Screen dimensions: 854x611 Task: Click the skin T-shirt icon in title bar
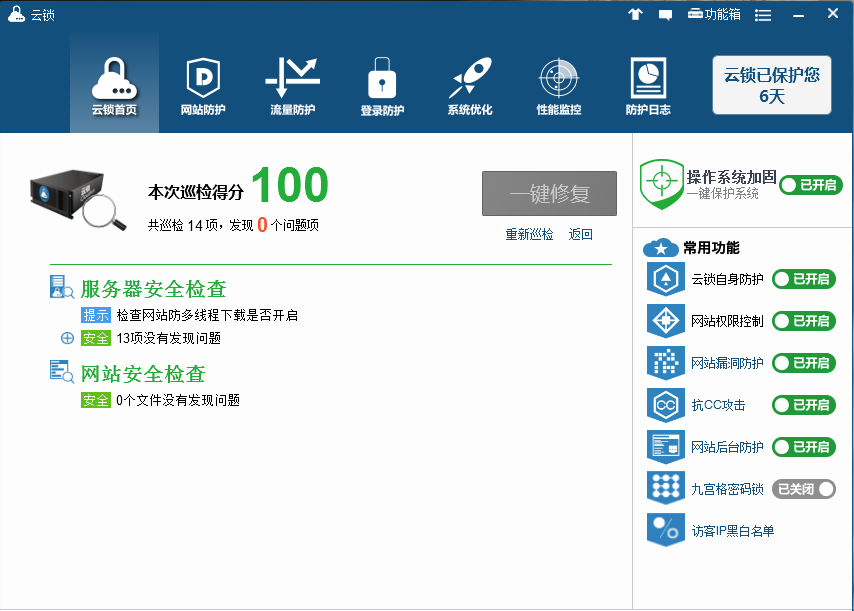pos(635,15)
